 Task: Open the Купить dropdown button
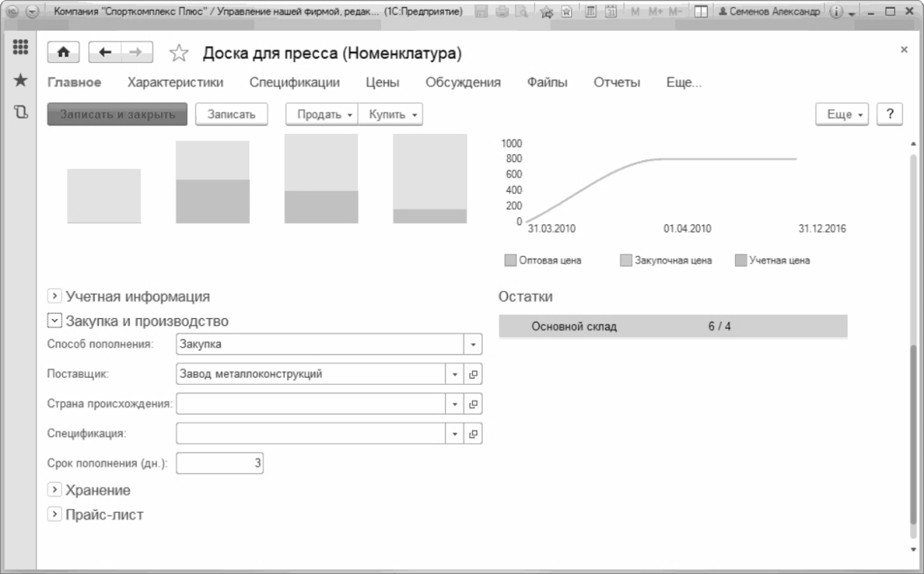pos(390,115)
